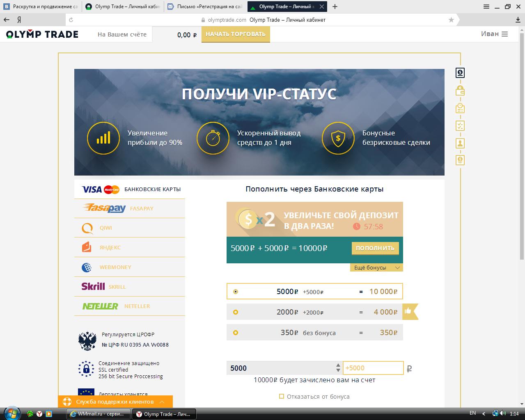Switch to 'Письмо Регистрация' browser tab
Image resolution: width=525 pixels, height=420 pixels.
click(x=205, y=7)
